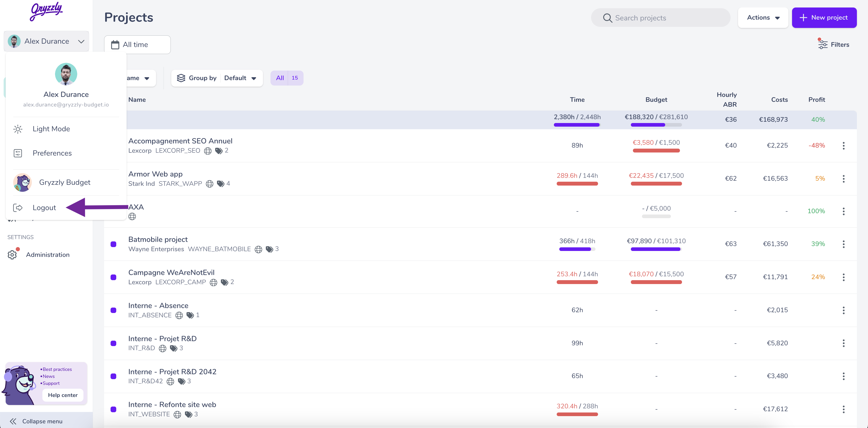This screenshot has height=428, width=868.
Task: Click the Search projects input field
Action: tap(661, 18)
